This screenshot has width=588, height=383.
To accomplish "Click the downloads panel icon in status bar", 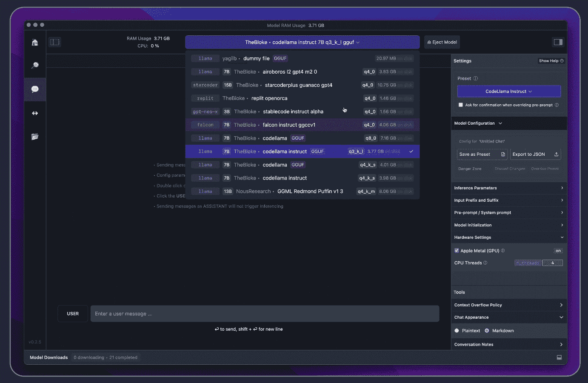I will (559, 357).
